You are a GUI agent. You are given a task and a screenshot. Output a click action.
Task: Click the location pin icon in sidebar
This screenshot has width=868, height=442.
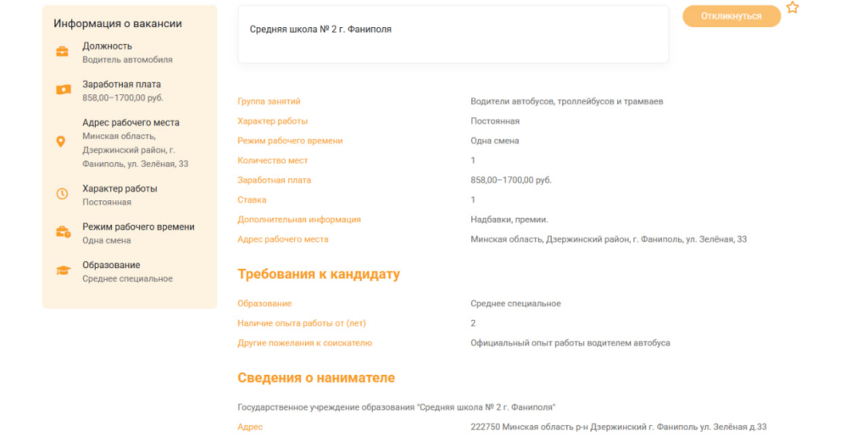click(61, 142)
